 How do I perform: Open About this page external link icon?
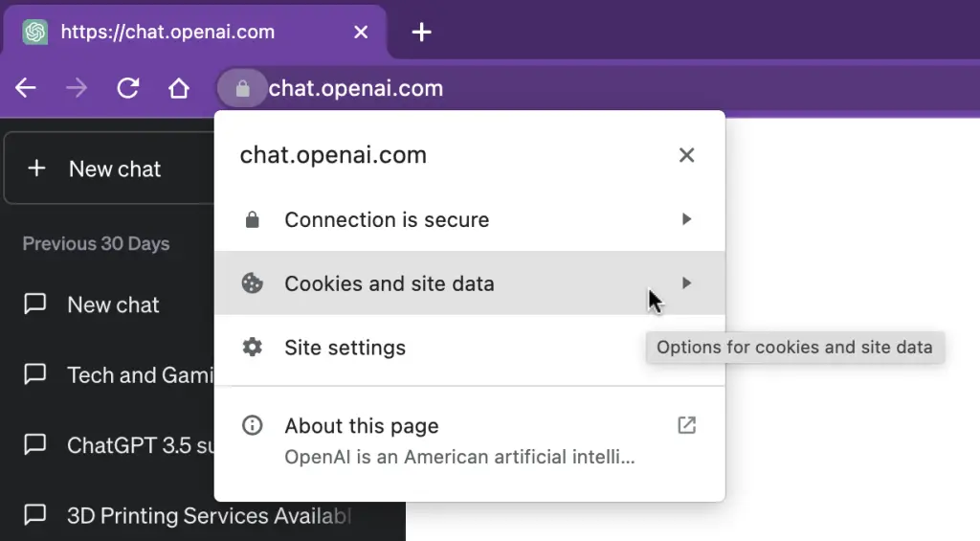pos(686,425)
